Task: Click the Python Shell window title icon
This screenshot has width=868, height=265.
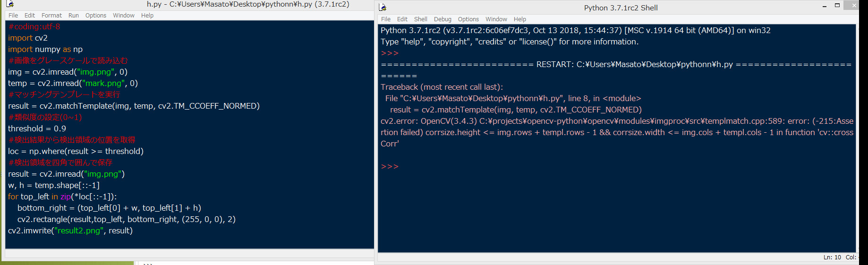Action: tap(383, 8)
